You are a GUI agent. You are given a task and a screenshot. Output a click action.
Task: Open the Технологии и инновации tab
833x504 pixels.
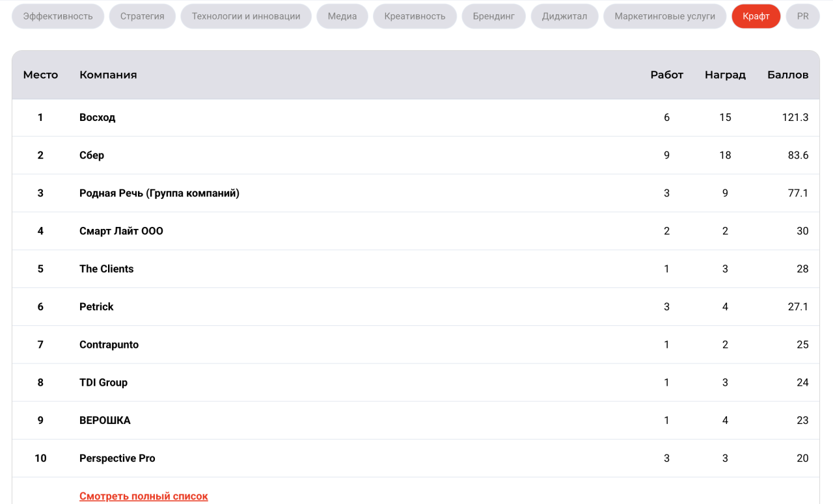(x=246, y=16)
